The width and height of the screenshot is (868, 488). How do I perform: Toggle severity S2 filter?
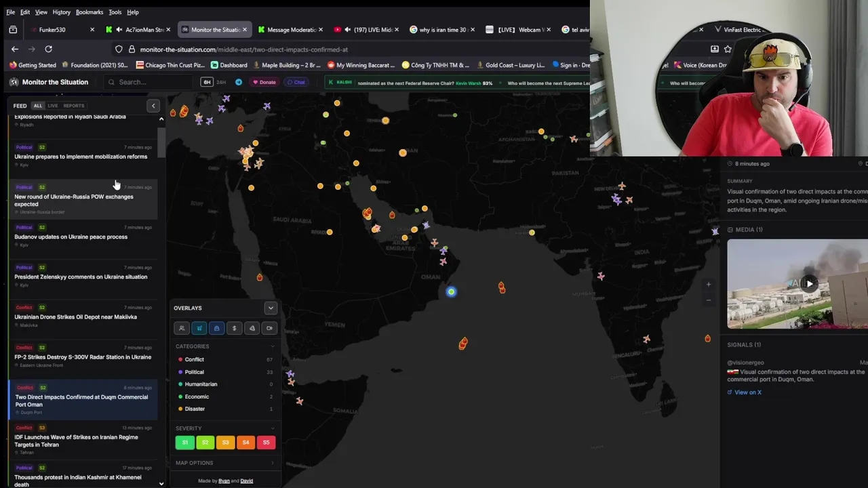(205, 443)
